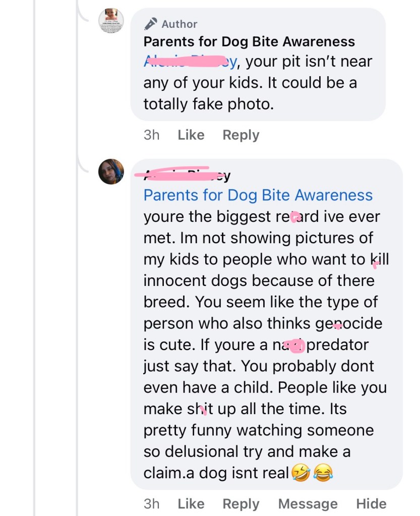Click the 3h timestamp under the Author comment

pyautogui.click(x=151, y=135)
